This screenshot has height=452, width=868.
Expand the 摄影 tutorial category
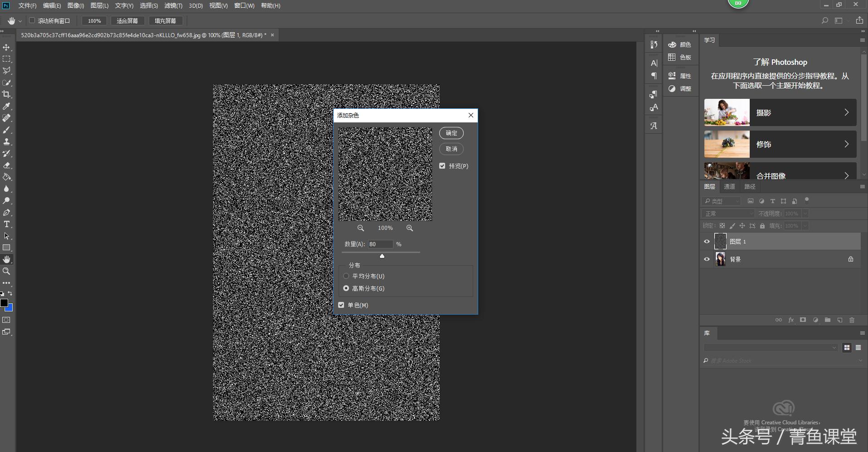tap(780, 112)
